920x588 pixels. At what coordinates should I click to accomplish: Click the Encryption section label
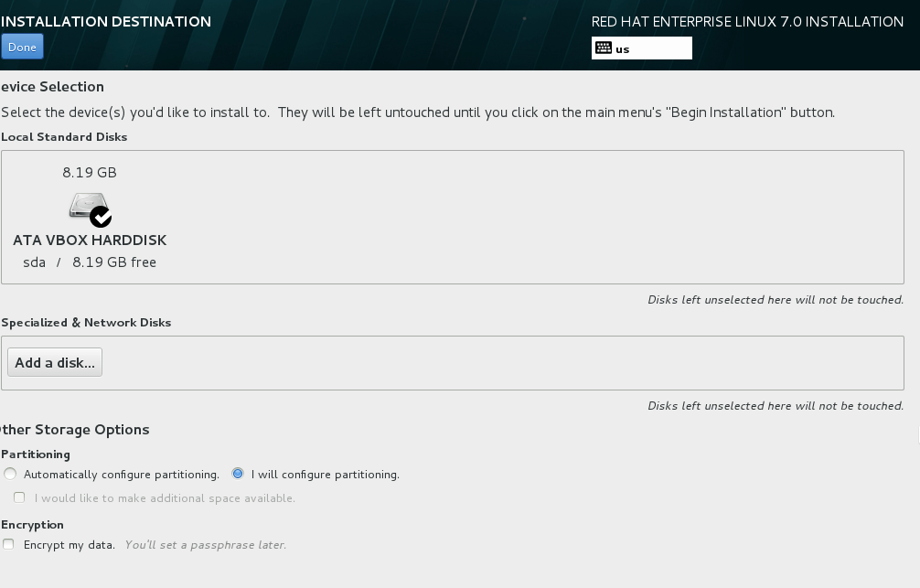click(x=32, y=525)
